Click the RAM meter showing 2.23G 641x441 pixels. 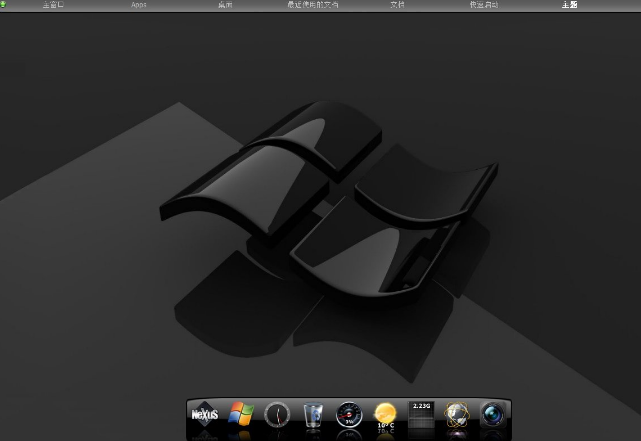pos(421,414)
